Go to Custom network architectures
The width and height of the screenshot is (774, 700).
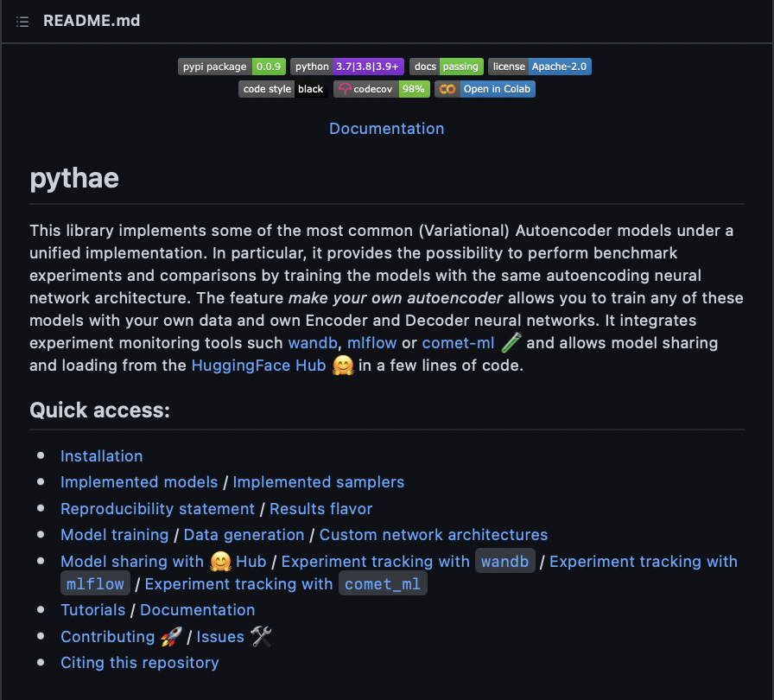point(434,535)
